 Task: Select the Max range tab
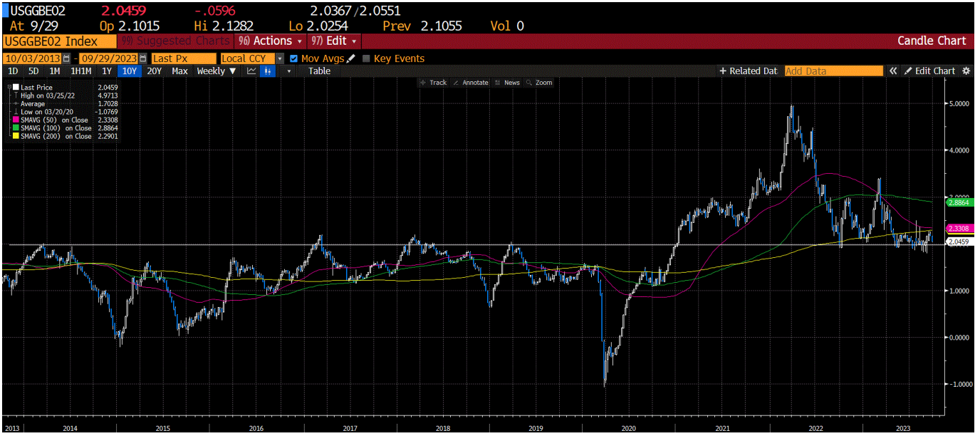click(x=179, y=71)
